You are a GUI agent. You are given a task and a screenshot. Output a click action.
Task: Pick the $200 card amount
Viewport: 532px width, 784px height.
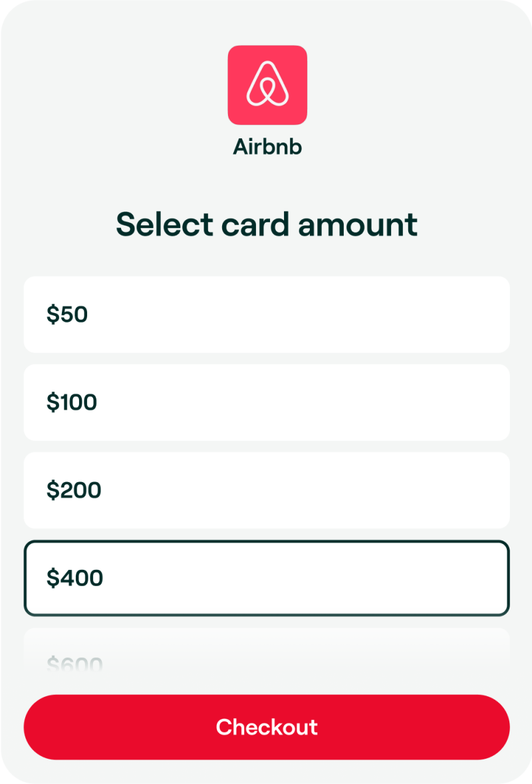coord(267,491)
